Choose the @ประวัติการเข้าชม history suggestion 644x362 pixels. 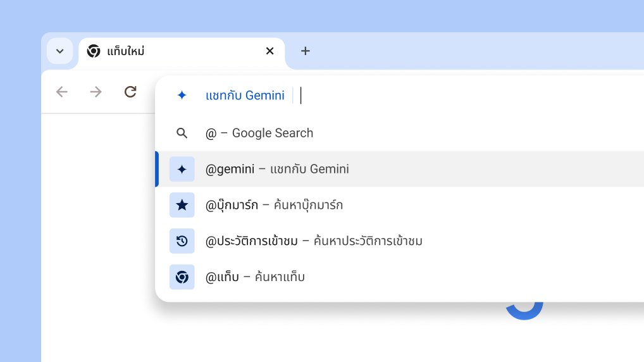[400, 240]
